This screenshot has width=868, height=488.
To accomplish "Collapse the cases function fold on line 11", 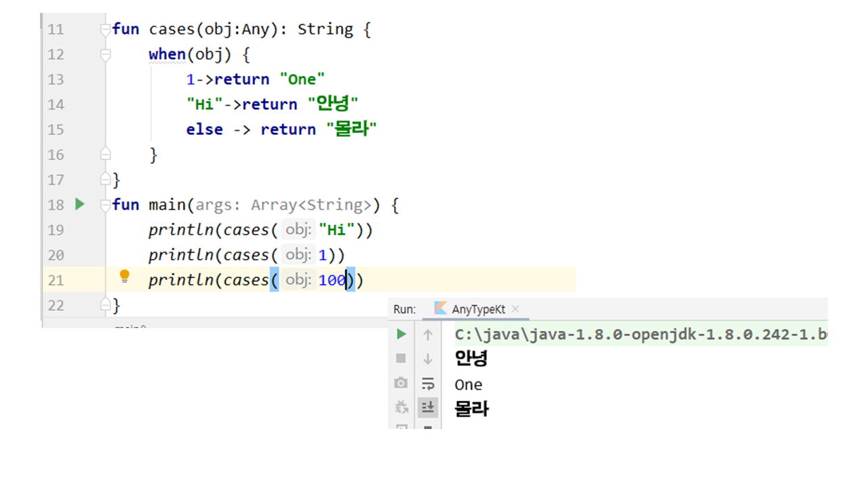I will click(x=105, y=30).
